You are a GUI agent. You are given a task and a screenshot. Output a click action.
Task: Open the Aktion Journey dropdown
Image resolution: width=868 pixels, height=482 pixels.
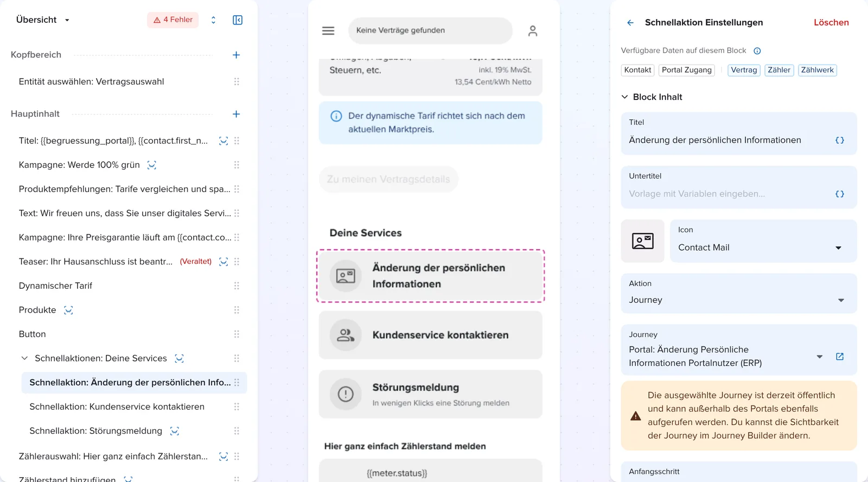(x=739, y=293)
